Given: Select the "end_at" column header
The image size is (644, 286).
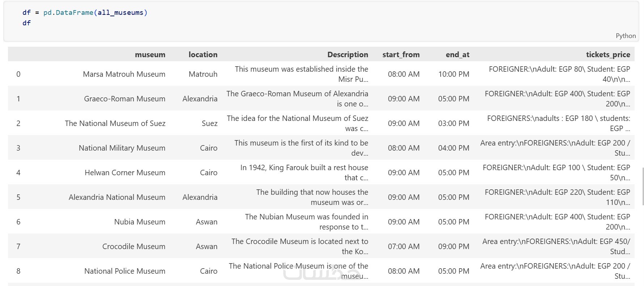Looking at the screenshot, I should (x=457, y=55).
